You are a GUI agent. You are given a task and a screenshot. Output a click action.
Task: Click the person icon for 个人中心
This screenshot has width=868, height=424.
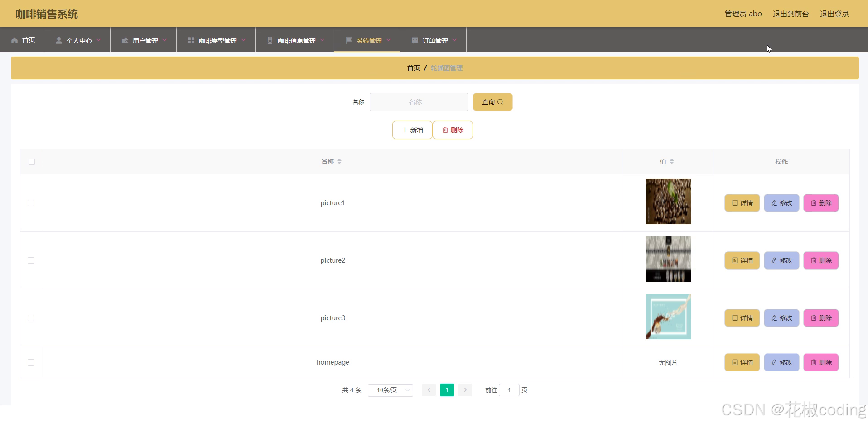[x=58, y=40]
